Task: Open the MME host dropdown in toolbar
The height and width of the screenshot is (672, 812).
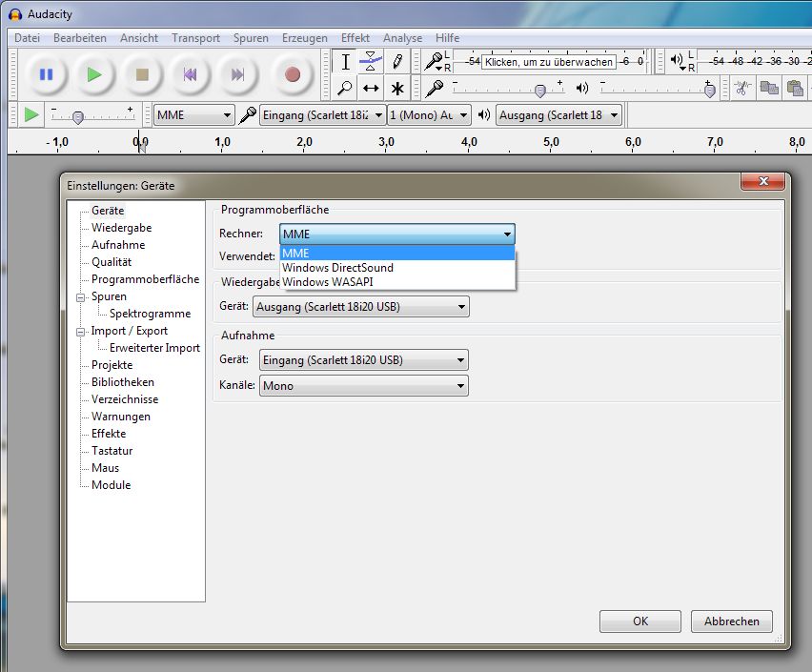Action: tap(194, 115)
